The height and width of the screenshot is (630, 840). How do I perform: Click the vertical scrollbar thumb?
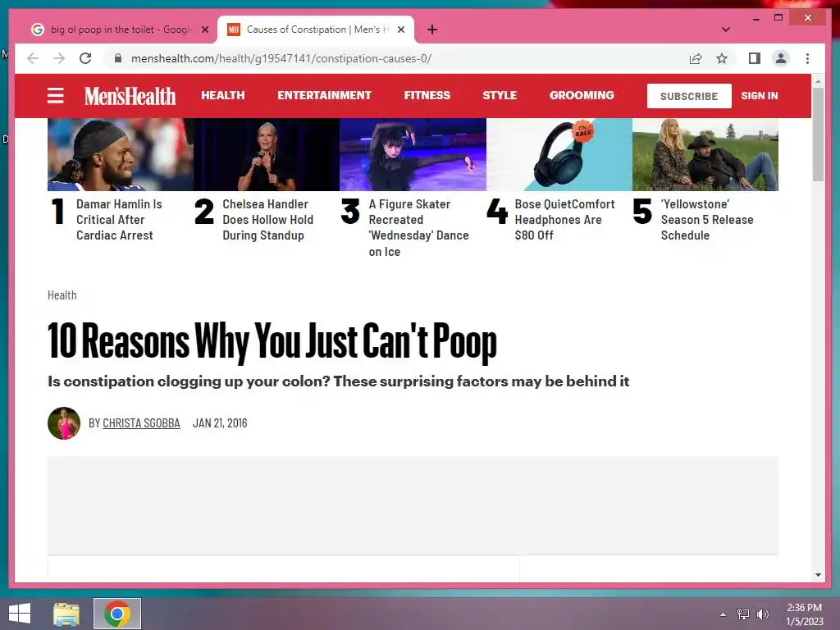point(818,134)
